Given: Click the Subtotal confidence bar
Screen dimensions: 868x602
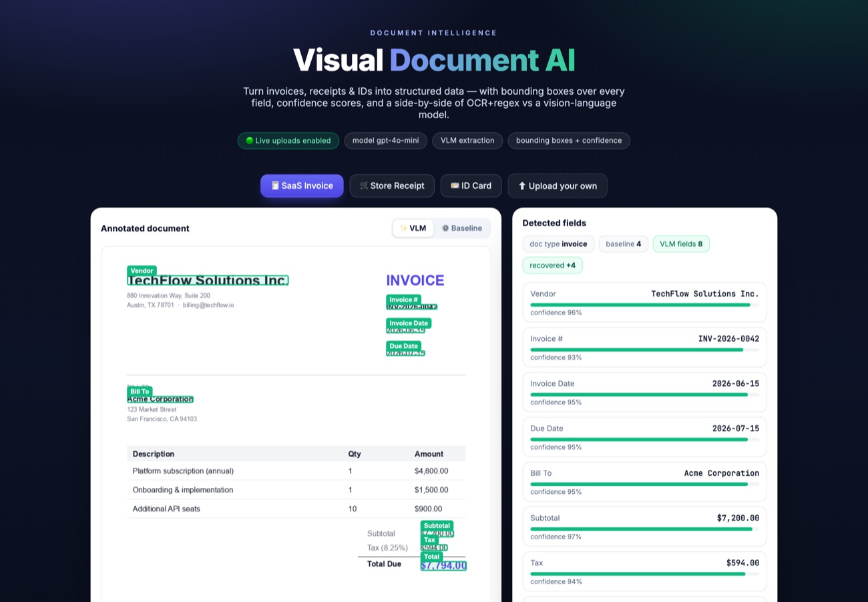Looking at the screenshot, I should 644,529.
